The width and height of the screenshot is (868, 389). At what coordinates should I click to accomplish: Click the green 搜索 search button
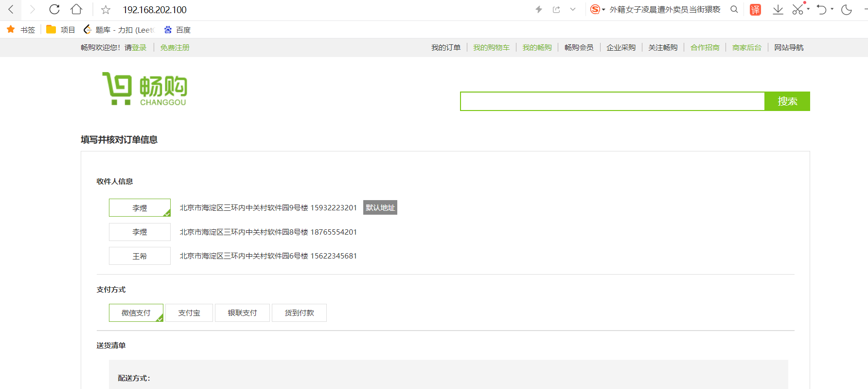[x=787, y=101]
